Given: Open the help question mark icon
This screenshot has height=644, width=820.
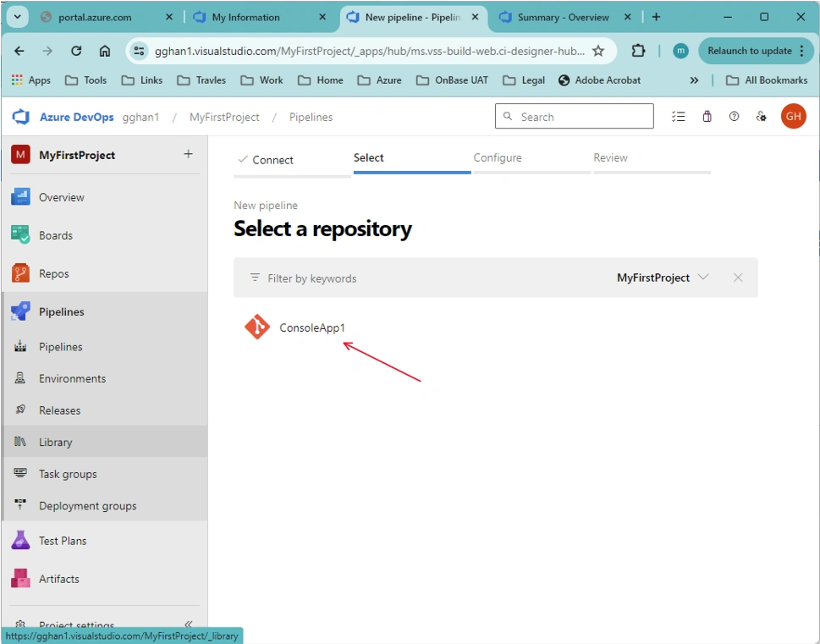Looking at the screenshot, I should pyautogui.click(x=735, y=116).
